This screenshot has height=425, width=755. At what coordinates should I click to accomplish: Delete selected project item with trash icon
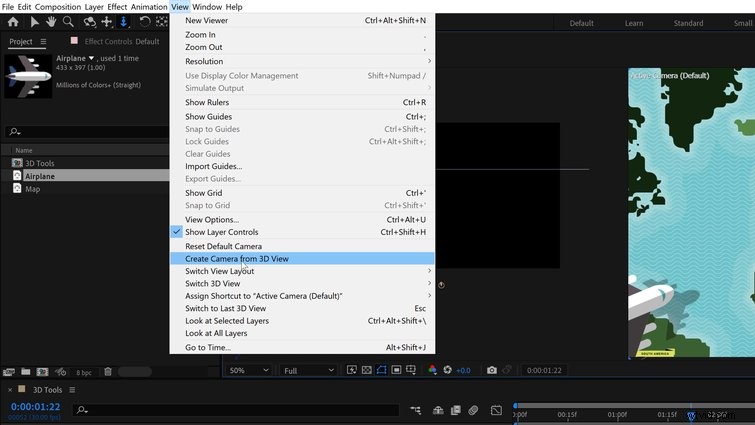pyautogui.click(x=108, y=372)
